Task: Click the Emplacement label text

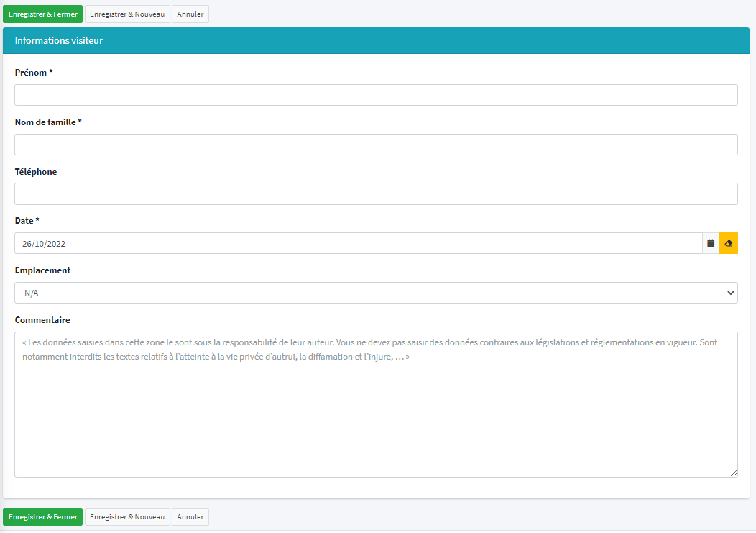Action: tap(42, 270)
